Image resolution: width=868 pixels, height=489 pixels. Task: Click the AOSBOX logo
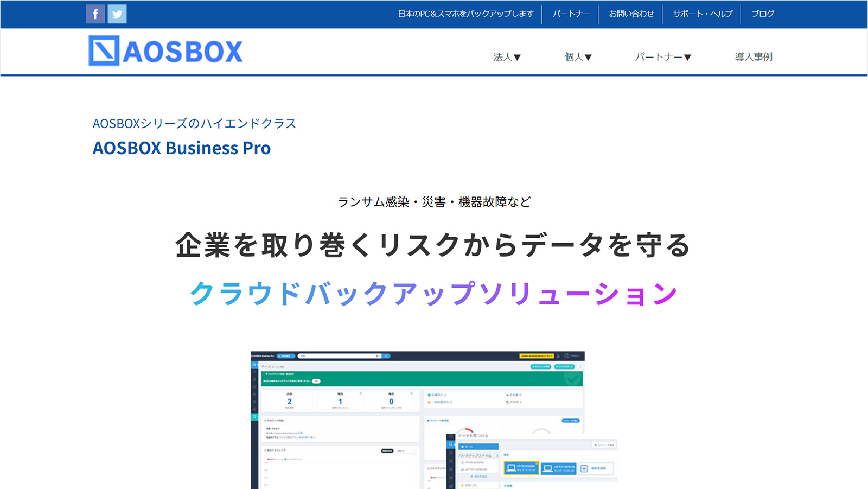[x=165, y=51]
